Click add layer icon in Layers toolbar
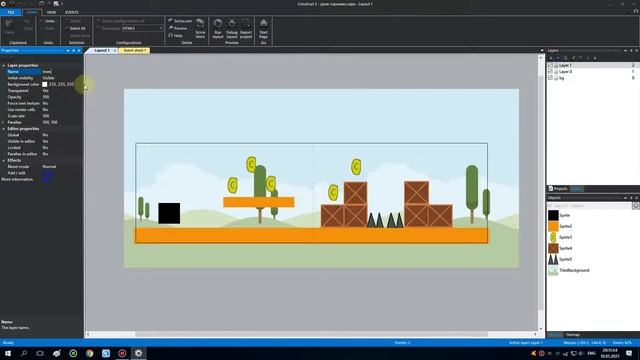This screenshot has height=360, width=640. pyautogui.click(x=551, y=58)
